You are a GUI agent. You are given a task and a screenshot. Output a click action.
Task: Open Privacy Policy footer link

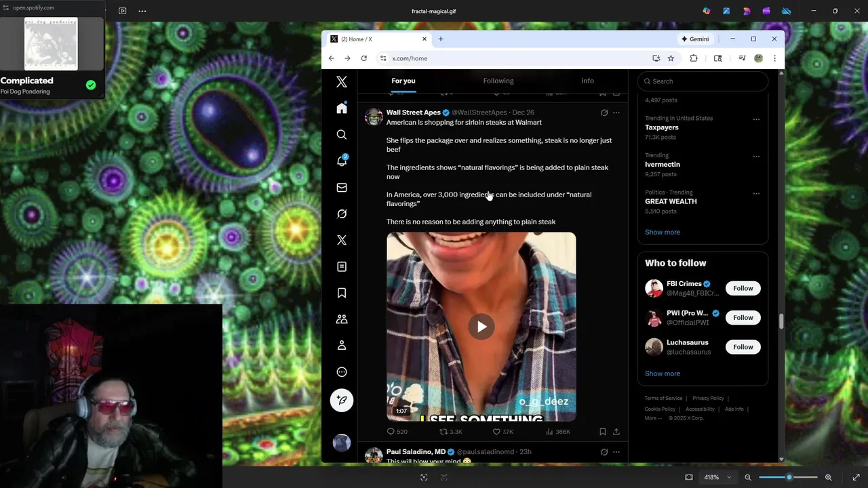(x=708, y=399)
